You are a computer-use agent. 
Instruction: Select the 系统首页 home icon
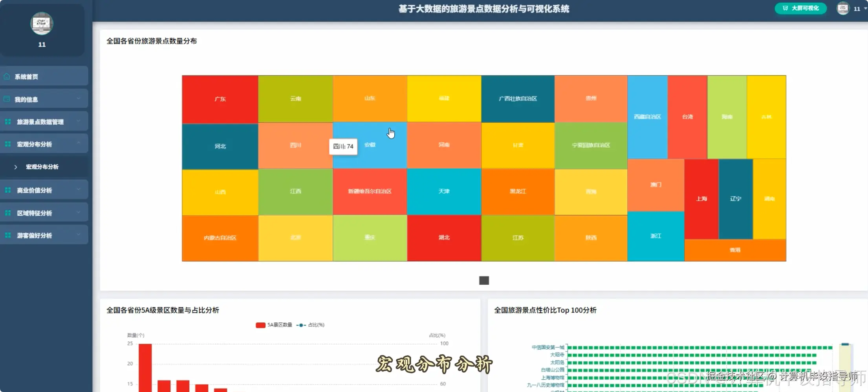pos(7,76)
